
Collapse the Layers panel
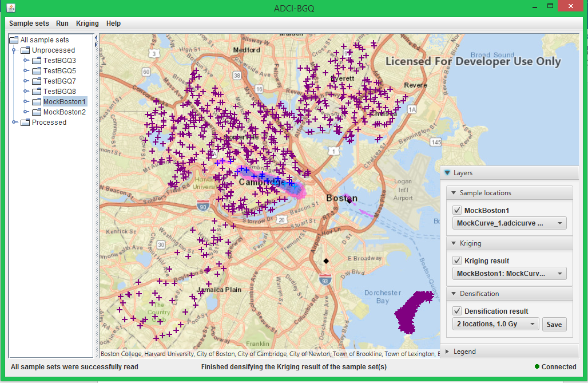click(x=447, y=173)
